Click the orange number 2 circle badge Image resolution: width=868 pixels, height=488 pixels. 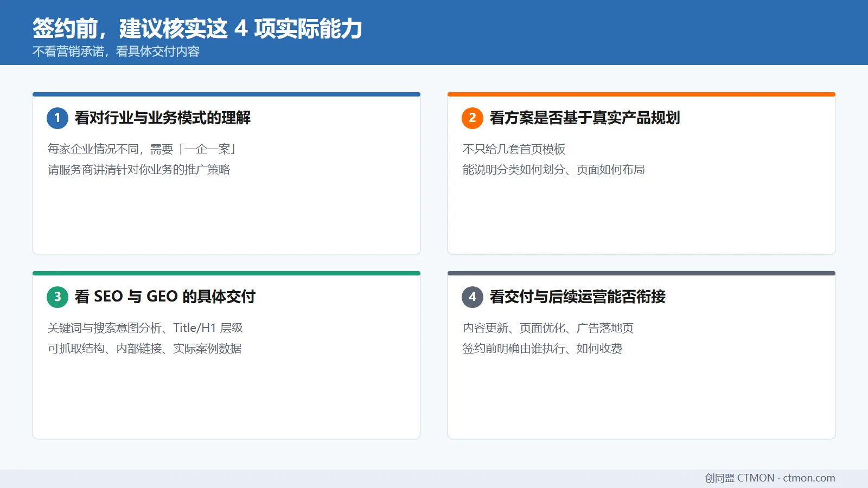point(473,118)
